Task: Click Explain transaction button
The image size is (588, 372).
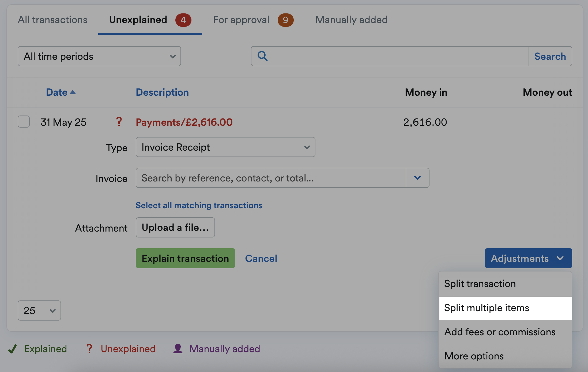Action: tap(185, 258)
